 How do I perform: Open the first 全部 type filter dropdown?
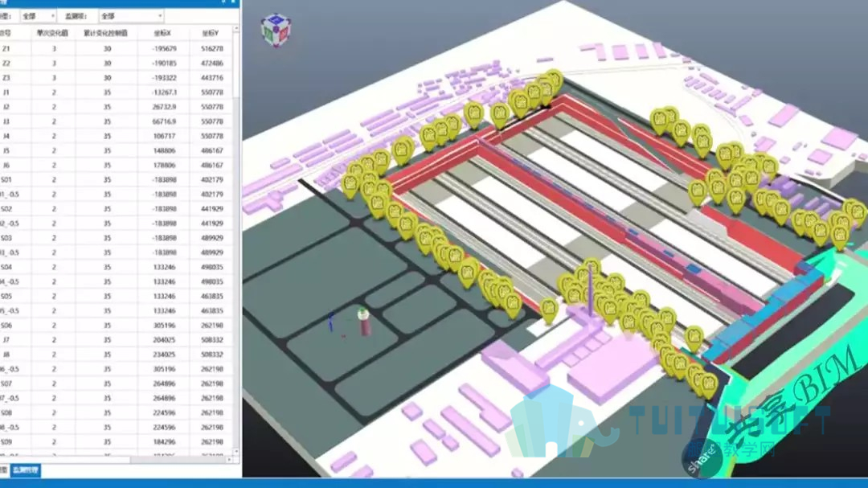[38, 16]
